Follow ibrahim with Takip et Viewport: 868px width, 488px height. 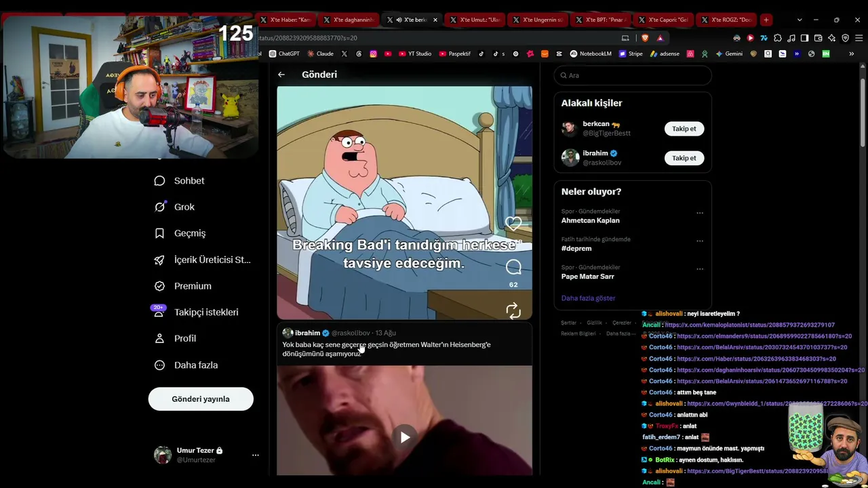(x=684, y=158)
